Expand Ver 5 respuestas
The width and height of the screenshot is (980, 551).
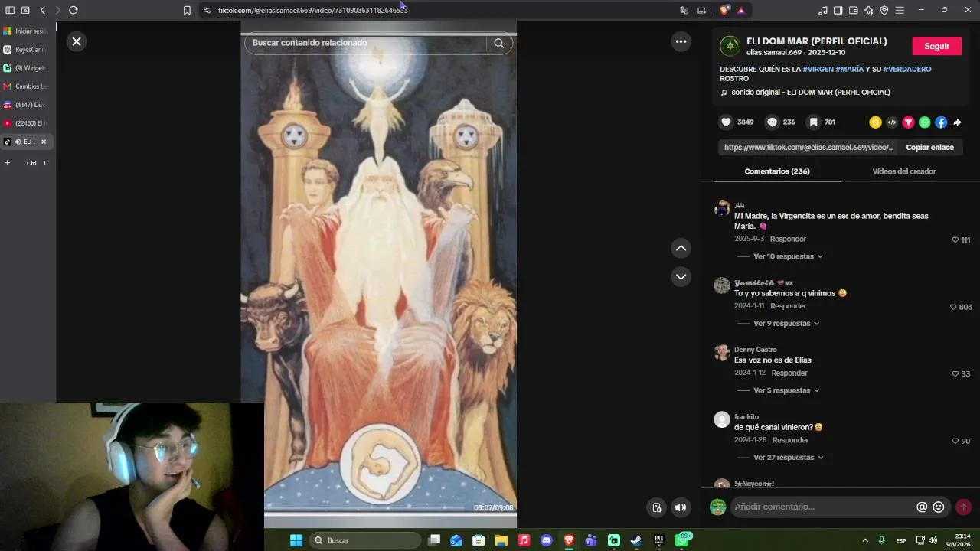pyautogui.click(x=786, y=390)
